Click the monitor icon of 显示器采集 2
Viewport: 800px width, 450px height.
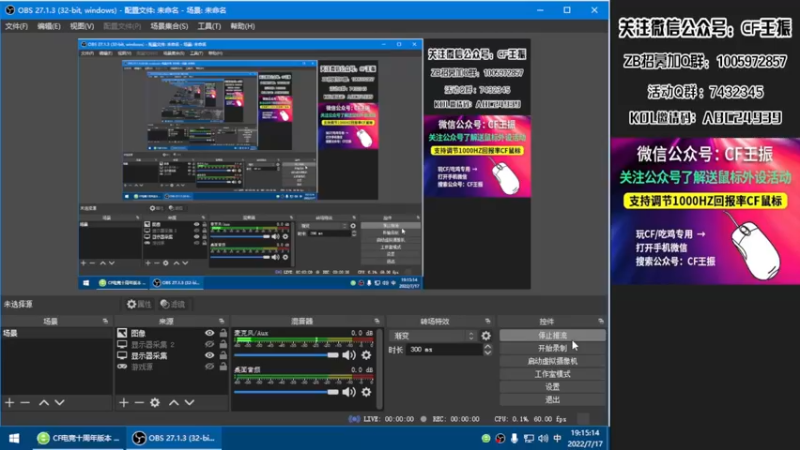pyautogui.click(x=122, y=344)
